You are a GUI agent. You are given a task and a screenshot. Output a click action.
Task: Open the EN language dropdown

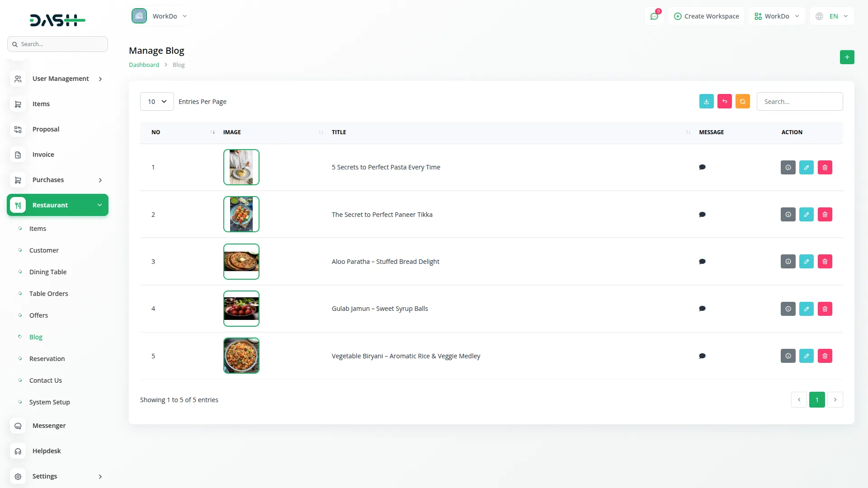(x=831, y=16)
